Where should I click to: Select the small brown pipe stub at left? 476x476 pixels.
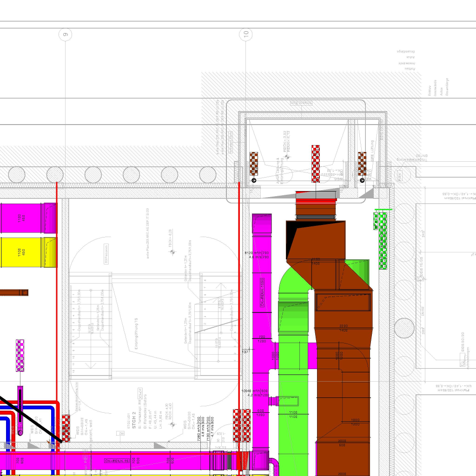point(14,293)
